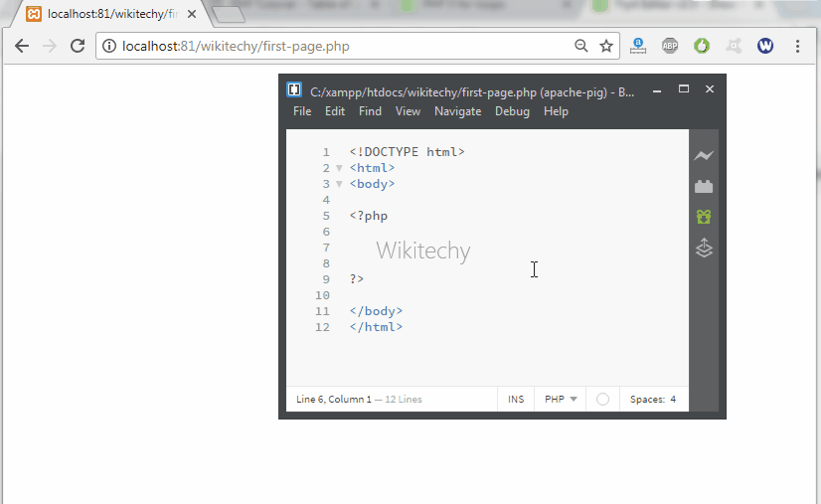Click the zoom magnifier icon in address bar
This screenshot has height=504, width=821.
click(x=581, y=46)
